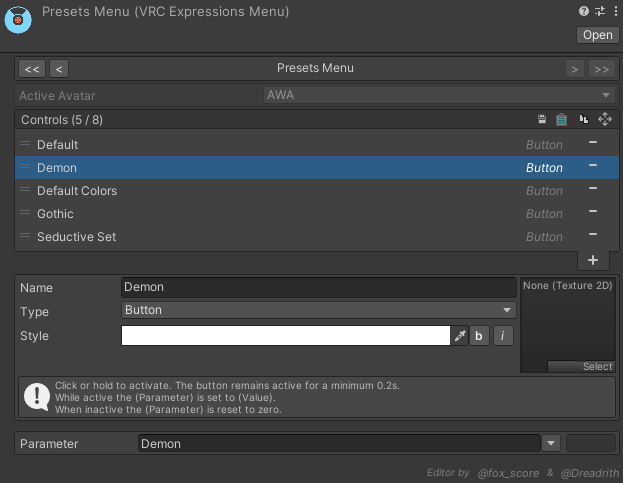
Task: Click the copy controls icon in Controls header
Action: pyautogui.click(x=542, y=119)
